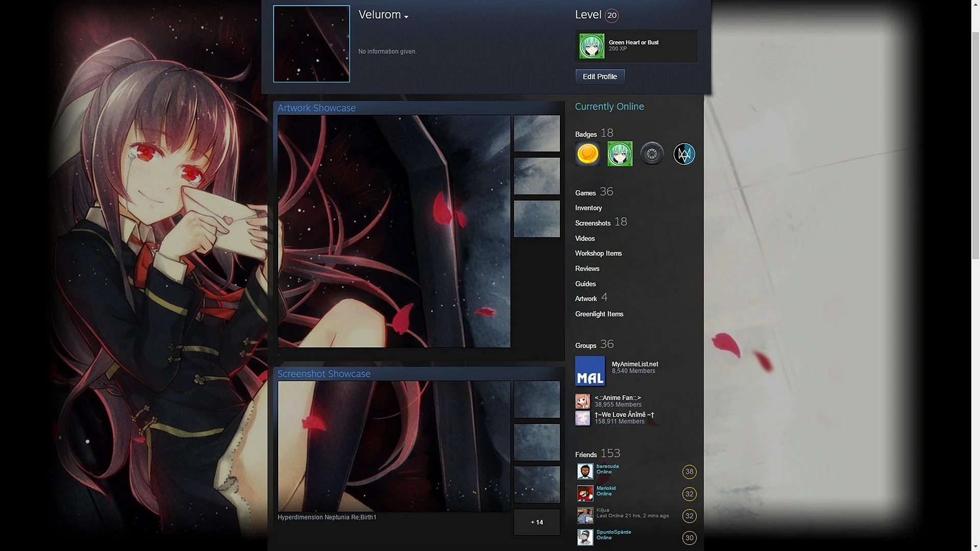This screenshot has height=551, width=980.
Task: Open the We Love Ânîmê group link
Action: click(x=624, y=415)
